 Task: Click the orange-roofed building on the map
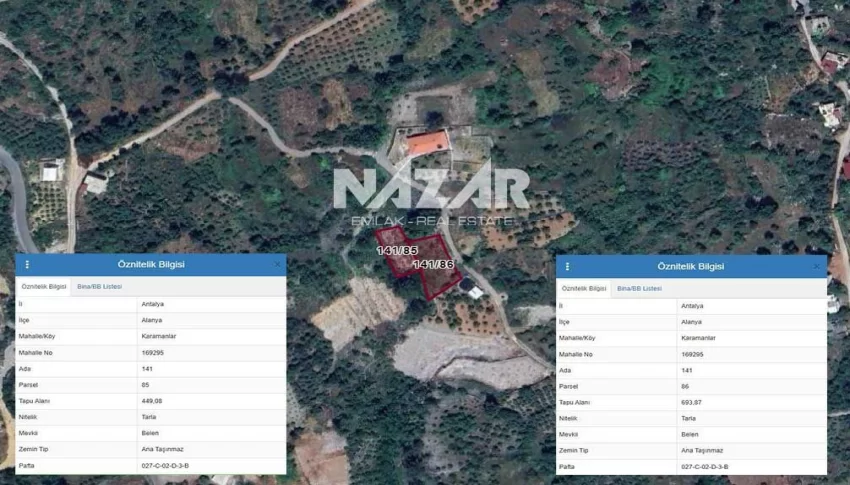coord(427,144)
